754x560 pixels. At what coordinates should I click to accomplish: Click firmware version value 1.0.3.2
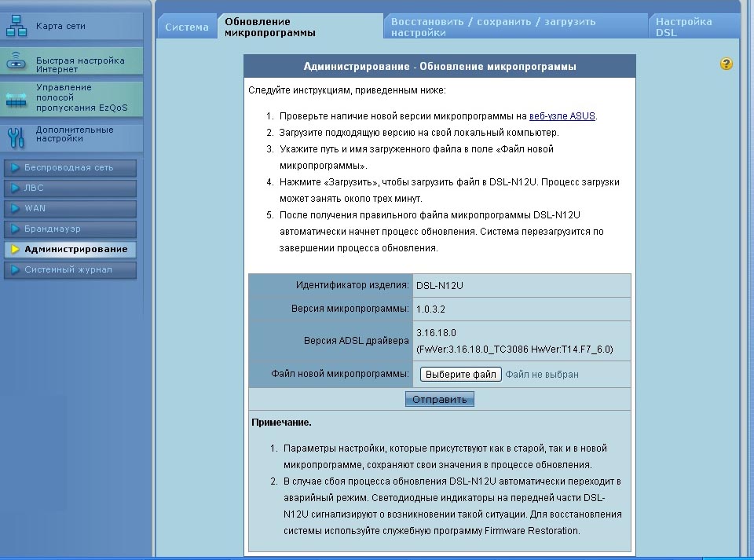pyautogui.click(x=430, y=309)
